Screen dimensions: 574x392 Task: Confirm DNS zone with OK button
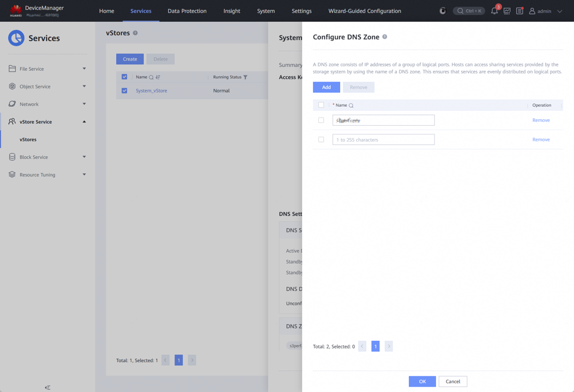(422, 381)
